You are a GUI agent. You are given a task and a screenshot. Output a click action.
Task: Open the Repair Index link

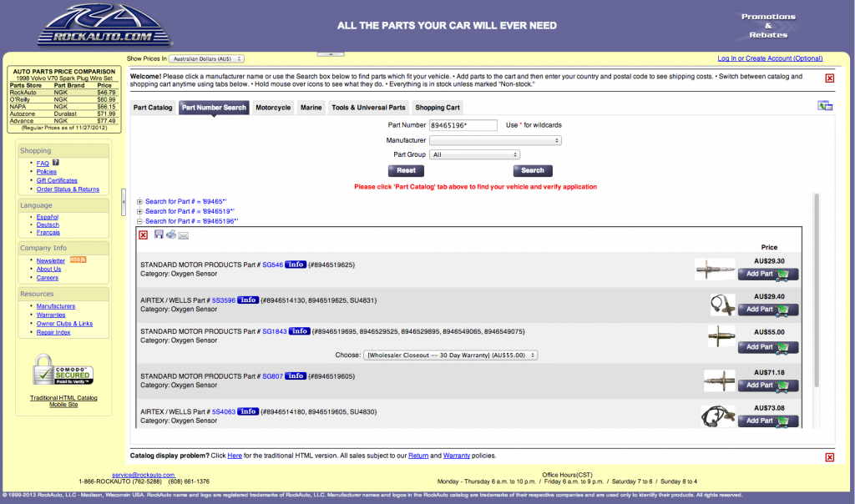pyautogui.click(x=53, y=332)
